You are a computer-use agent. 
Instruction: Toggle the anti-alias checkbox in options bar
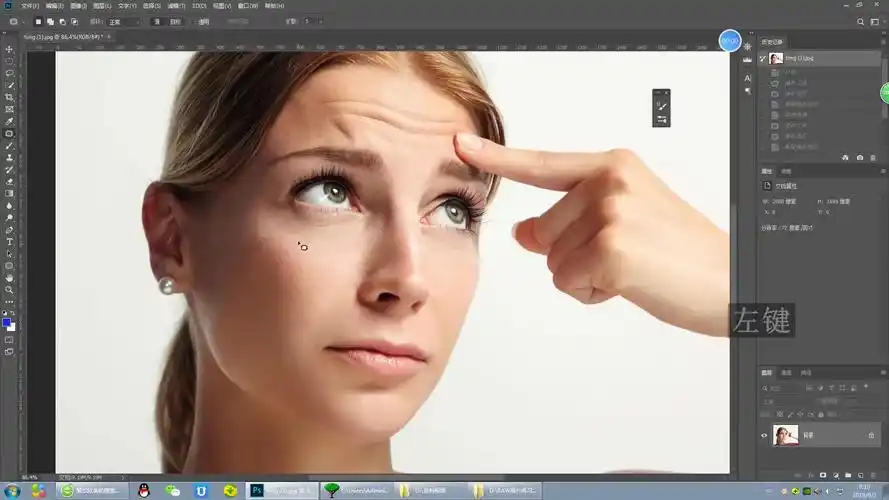tap(193, 21)
